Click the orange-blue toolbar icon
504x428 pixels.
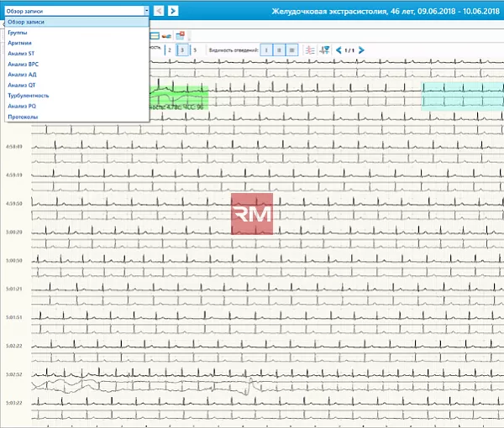(x=166, y=36)
